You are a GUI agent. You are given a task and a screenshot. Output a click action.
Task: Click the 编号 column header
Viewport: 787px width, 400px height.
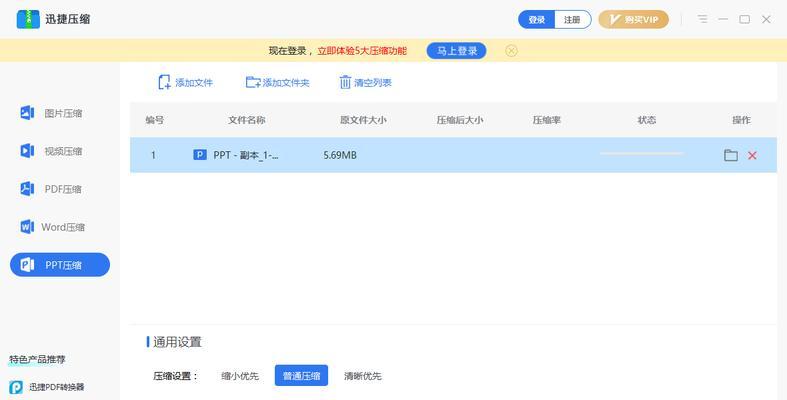155,120
